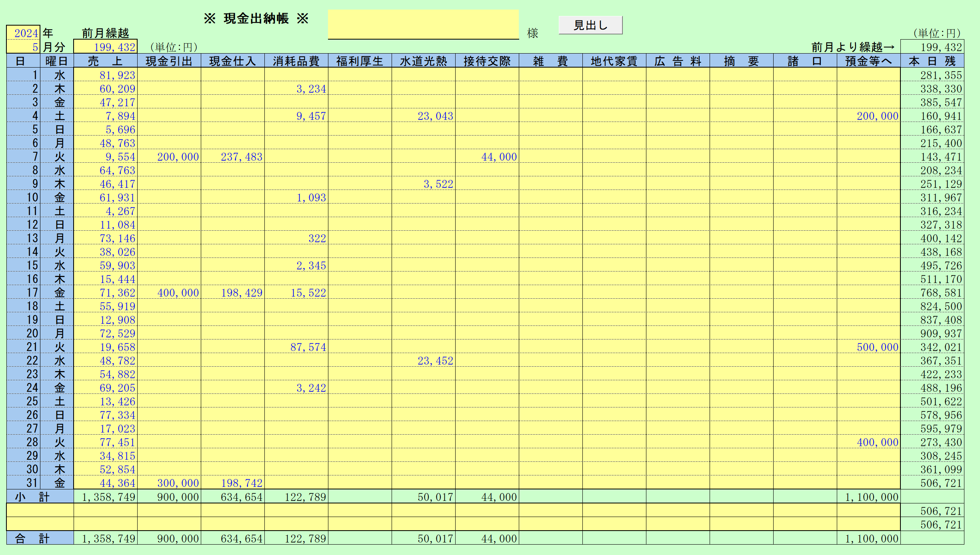Click subtotal sales 1,358,749 in 小計 row
Image resolution: width=980 pixels, height=555 pixels.
[106, 497]
